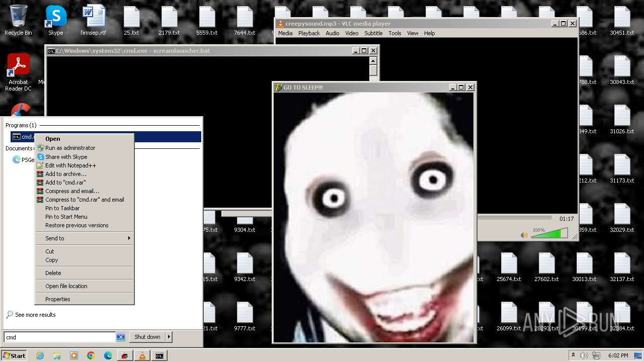Select the 31173.txt file icon
Viewport: 644px width, 362px height.
tap(622, 168)
